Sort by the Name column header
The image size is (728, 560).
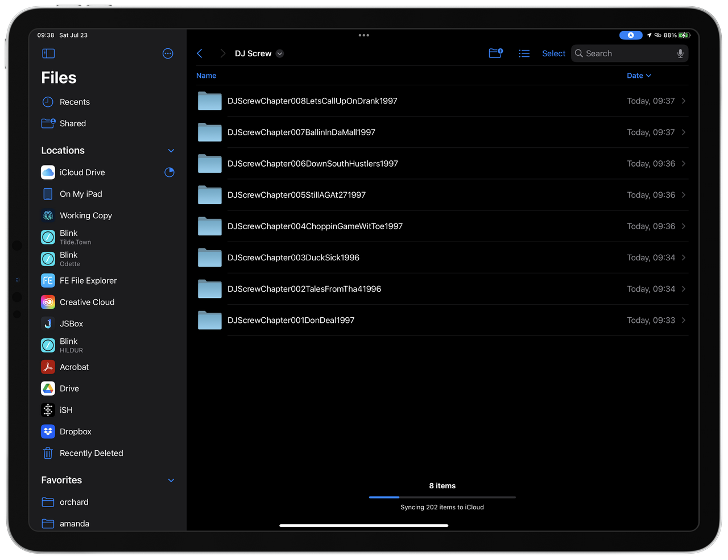pos(206,76)
